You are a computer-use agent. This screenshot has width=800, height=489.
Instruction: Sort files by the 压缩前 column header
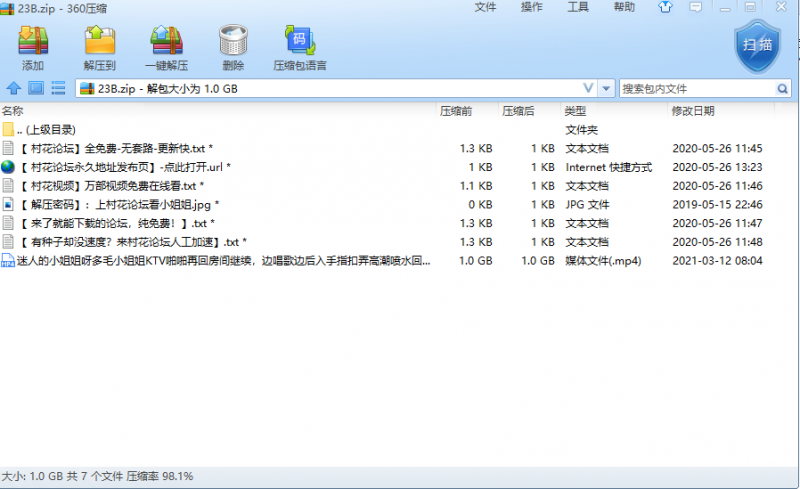pos(456,110)
